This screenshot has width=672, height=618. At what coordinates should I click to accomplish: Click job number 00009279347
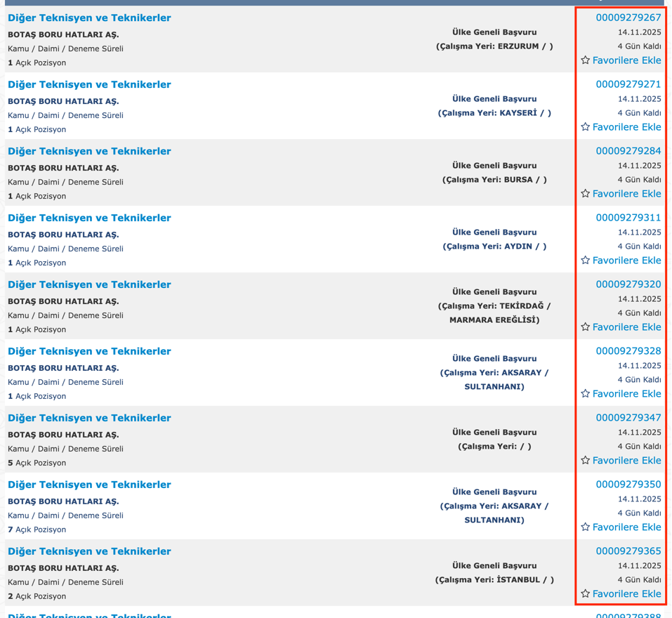[628, 418]
